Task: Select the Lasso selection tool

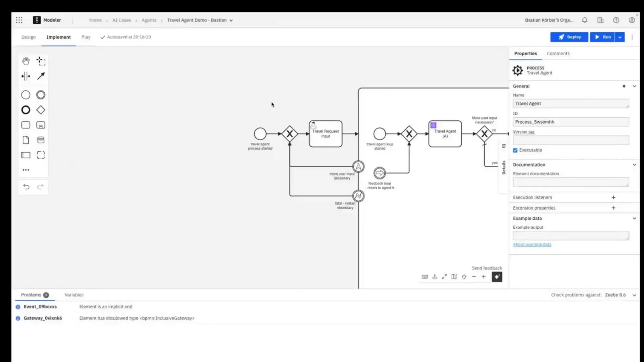Action: [x=41, y=61]
